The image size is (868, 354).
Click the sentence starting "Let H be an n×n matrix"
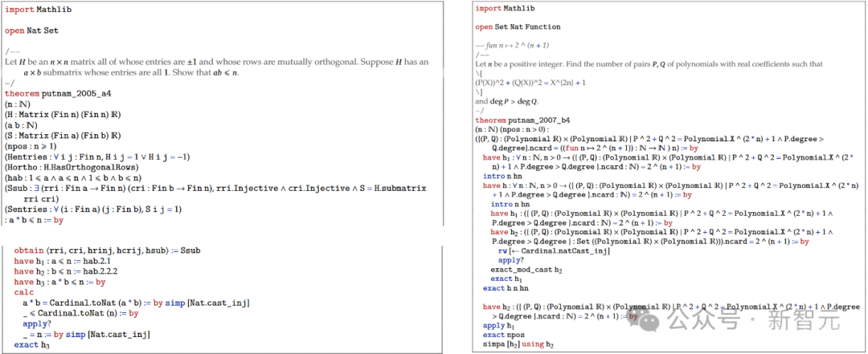coord(216,67)
